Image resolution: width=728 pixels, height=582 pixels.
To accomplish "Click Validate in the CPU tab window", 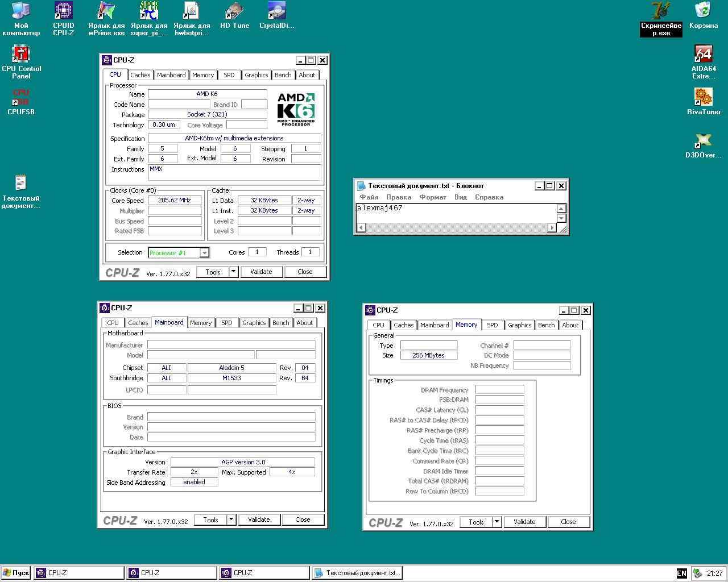I will click(261, 272).
